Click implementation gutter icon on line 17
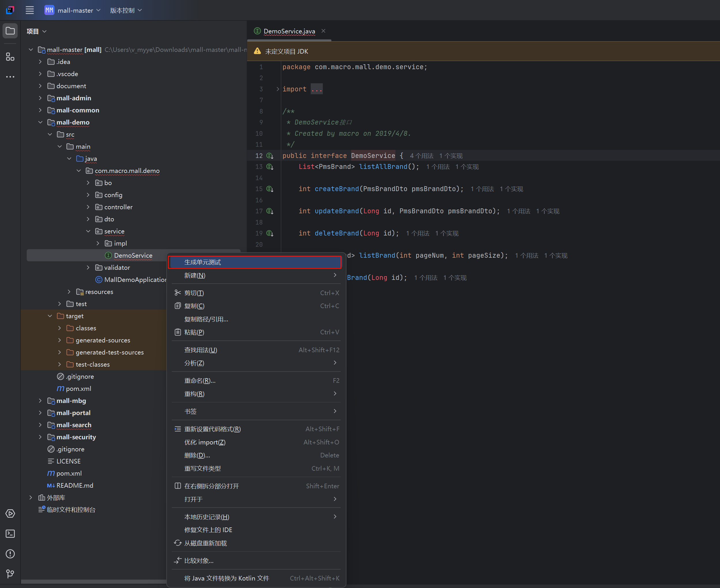The width and height of the screenshot is (720, 588). pos(270,211)
